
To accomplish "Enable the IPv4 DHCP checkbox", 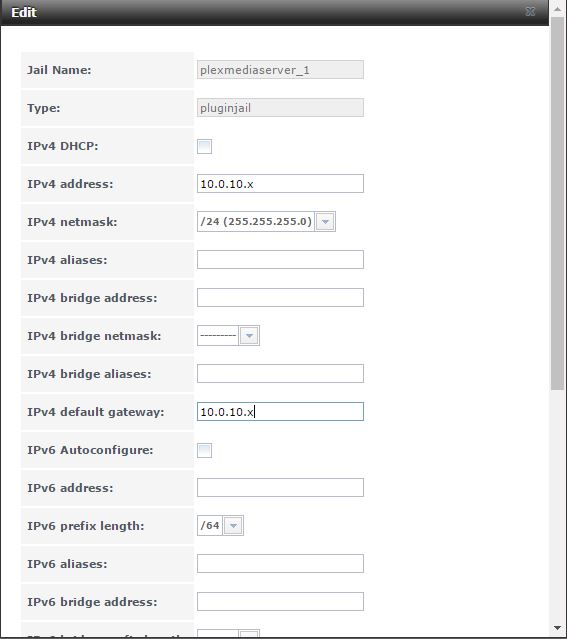I will pos(204,146).
